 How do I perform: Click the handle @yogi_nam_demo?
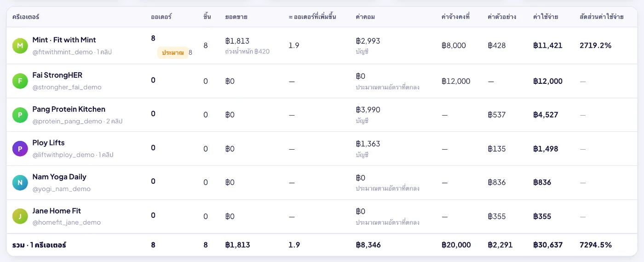tap(62, 189)
